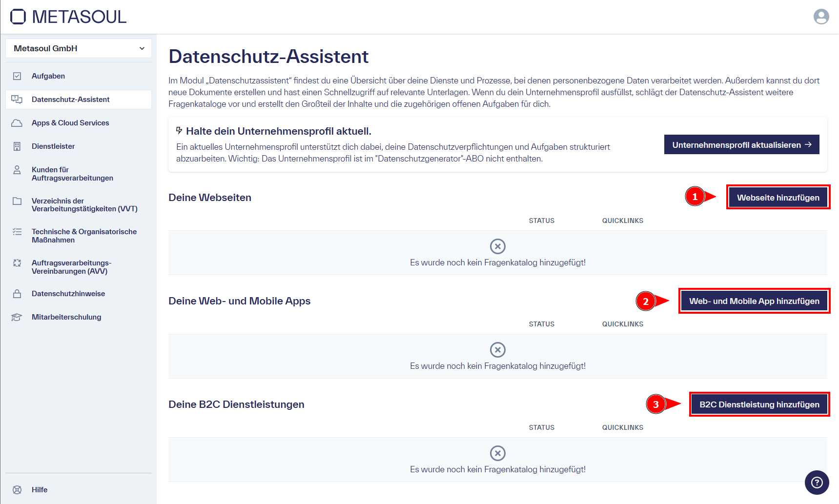
Task: Click the list icon beside Technische & Organisatorische Maßnahmen
Action: pyautogui.click(x=17, y=232)
